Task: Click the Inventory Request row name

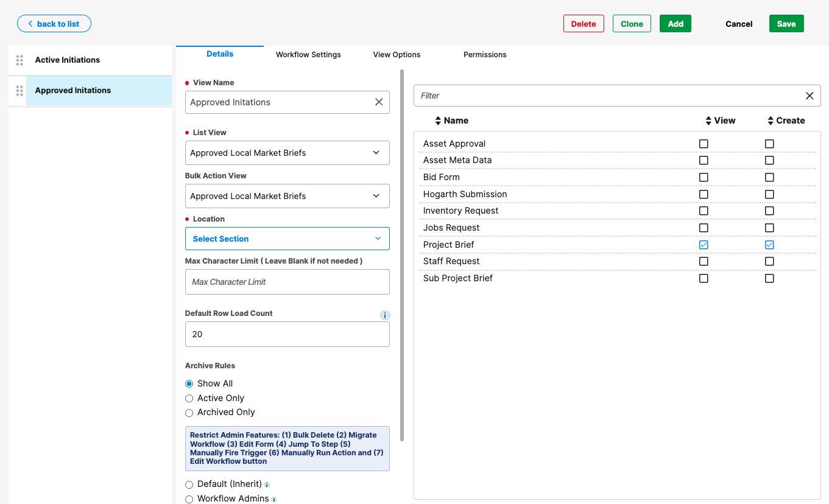Action: [x=461, y=211]
